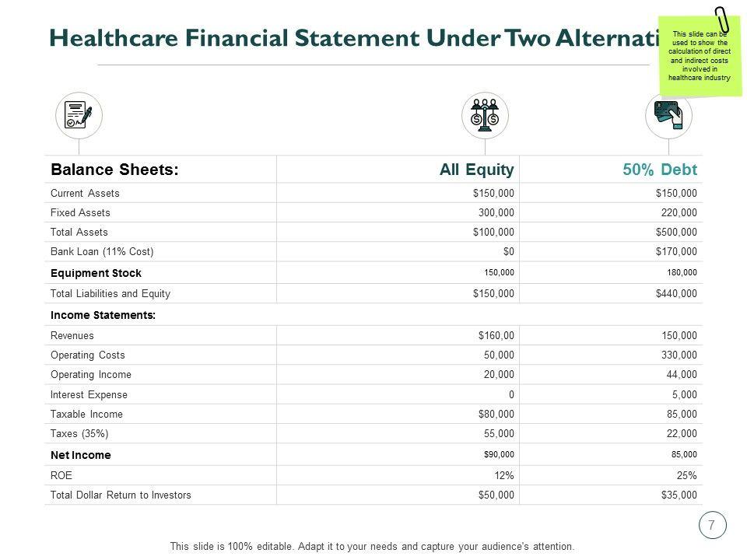The height and width of the screenshot is (560, 747).
Task: Select the Balance Sheets header cell
Action: 115,170
